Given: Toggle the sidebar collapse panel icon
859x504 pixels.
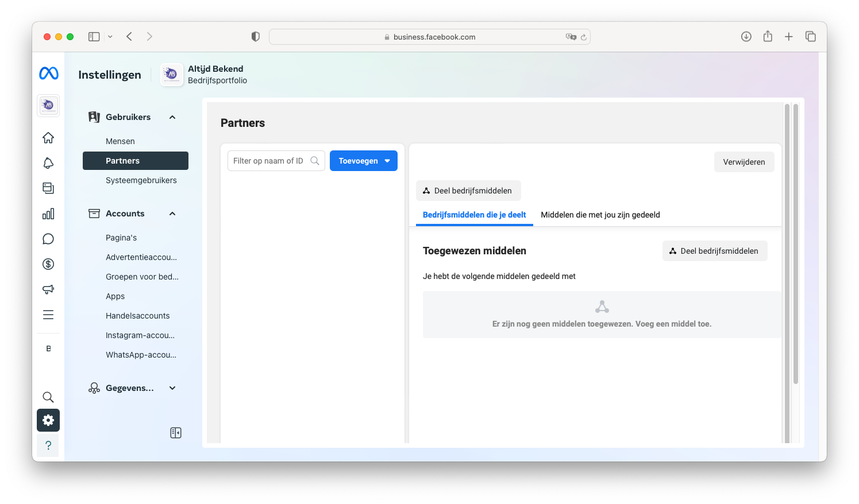Looking at the screenshot, I should pos(176,433).
